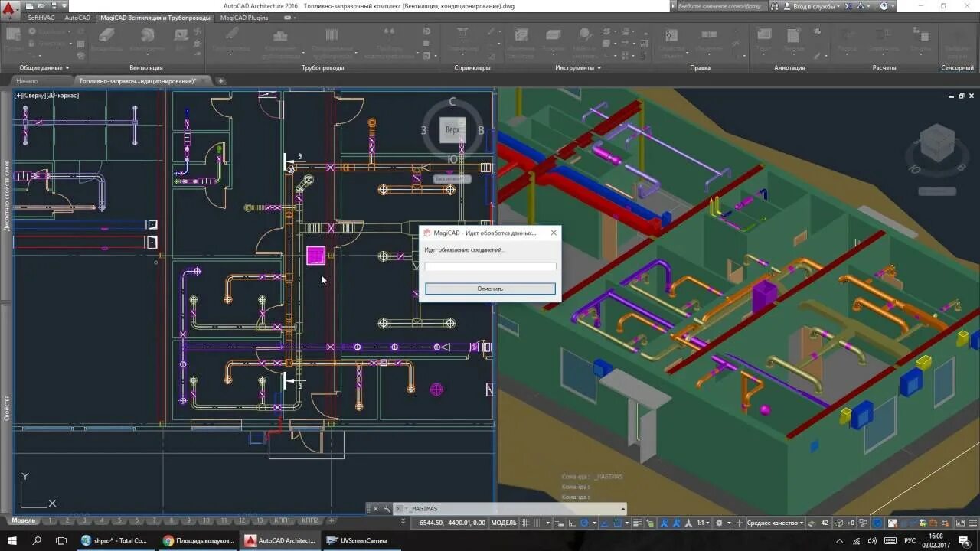Image resolution: width=980 pixels, height=551 pixels.
Task: Click the AutoCAD application menu logo
Action: click(x=8, y=6)
